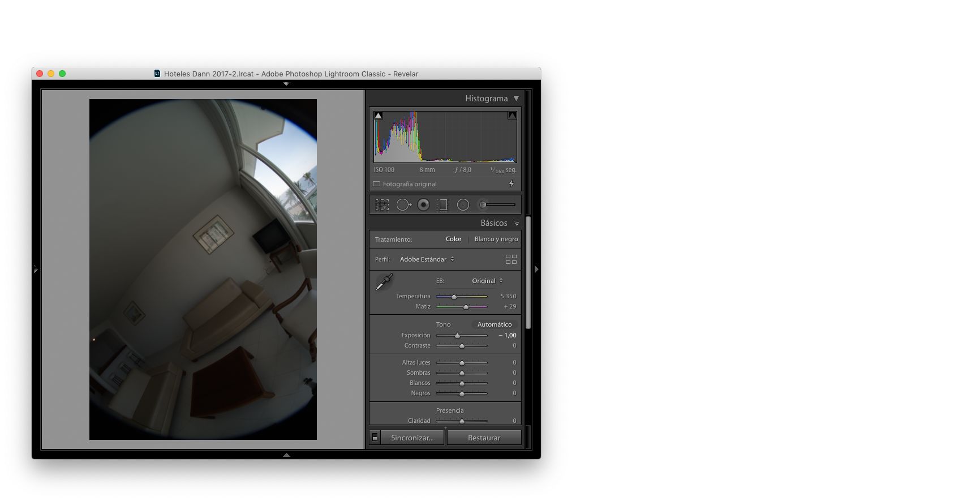Activate the Red Eye Correction tool

(x=423, y=205)
